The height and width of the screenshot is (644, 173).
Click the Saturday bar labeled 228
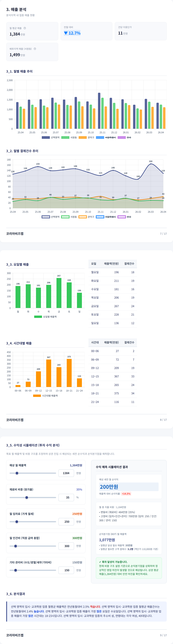pyautogui.click(x=69, y=295)
